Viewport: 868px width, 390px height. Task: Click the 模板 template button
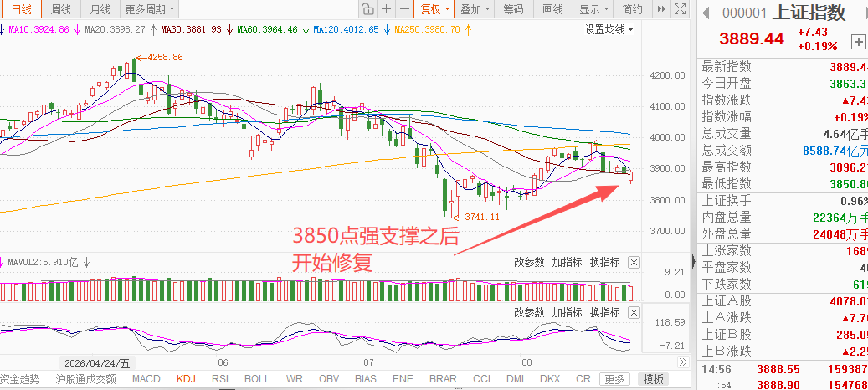(653, 379)
